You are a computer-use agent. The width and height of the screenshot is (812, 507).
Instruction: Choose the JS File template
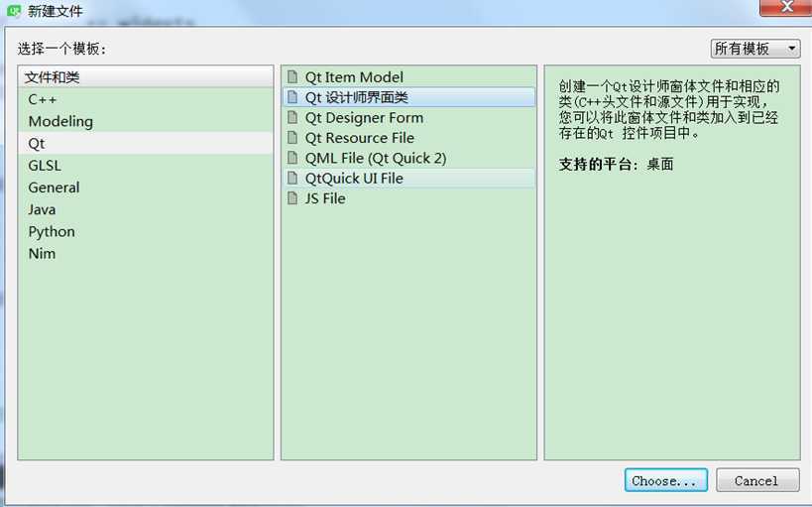pos(409,198)
